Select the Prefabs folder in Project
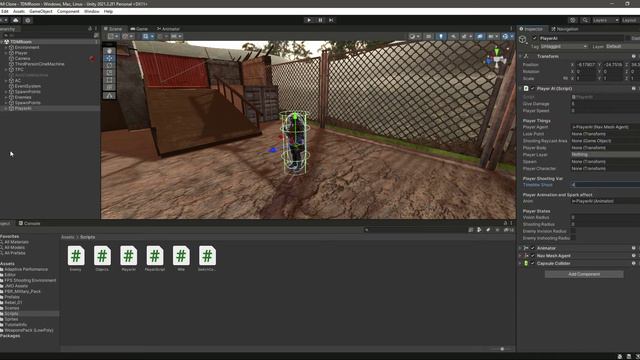Image resolution: width=640 pixels, height=360 pixels. coord(12,297)
